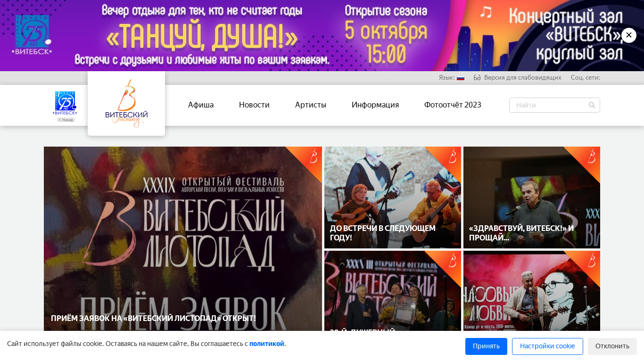The height and width of the screenshot is (362, 644).
Task: Close the top advertisement banner
Action: click(x=628, y=35)
